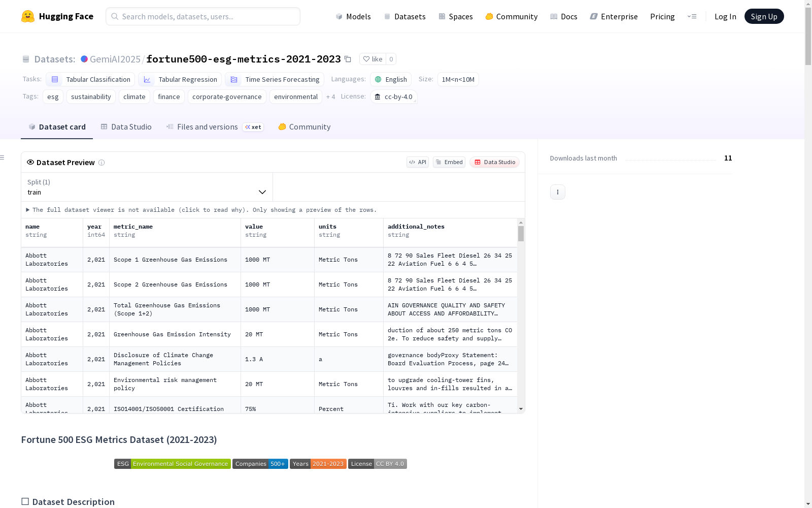Click the dataset preview info icon
812x508 pixels.
tap(101, 163)
